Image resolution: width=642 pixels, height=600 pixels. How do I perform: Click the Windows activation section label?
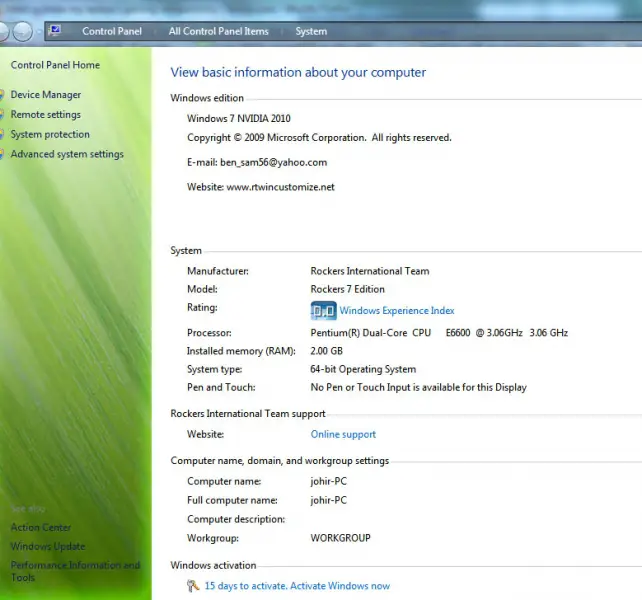click(213, 565)
